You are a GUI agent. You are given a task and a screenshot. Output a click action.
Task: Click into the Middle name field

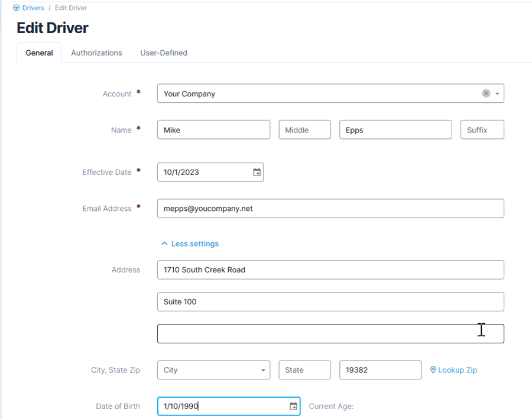(x=304, y=129)
